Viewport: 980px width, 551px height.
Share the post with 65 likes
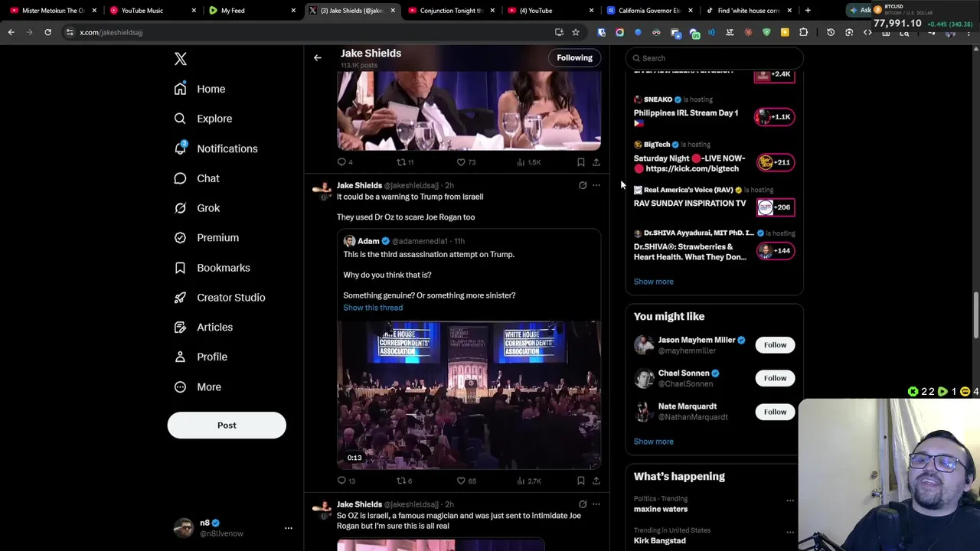tap(596, 481)
